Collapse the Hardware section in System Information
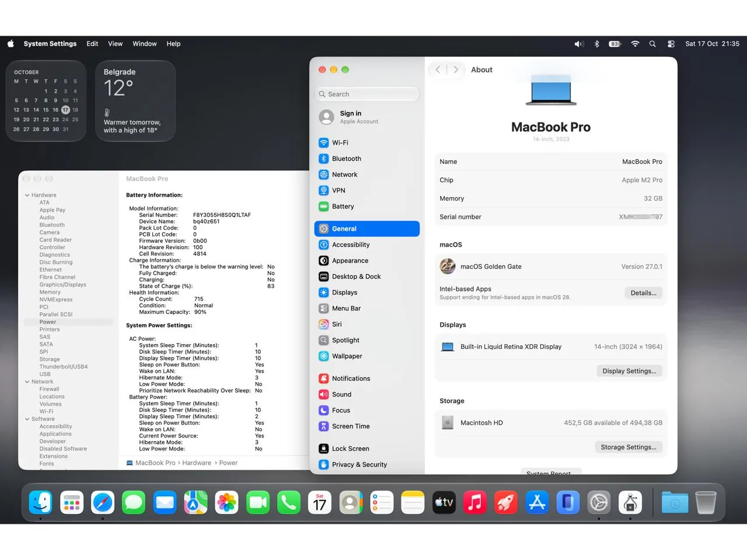 [27, 195]
